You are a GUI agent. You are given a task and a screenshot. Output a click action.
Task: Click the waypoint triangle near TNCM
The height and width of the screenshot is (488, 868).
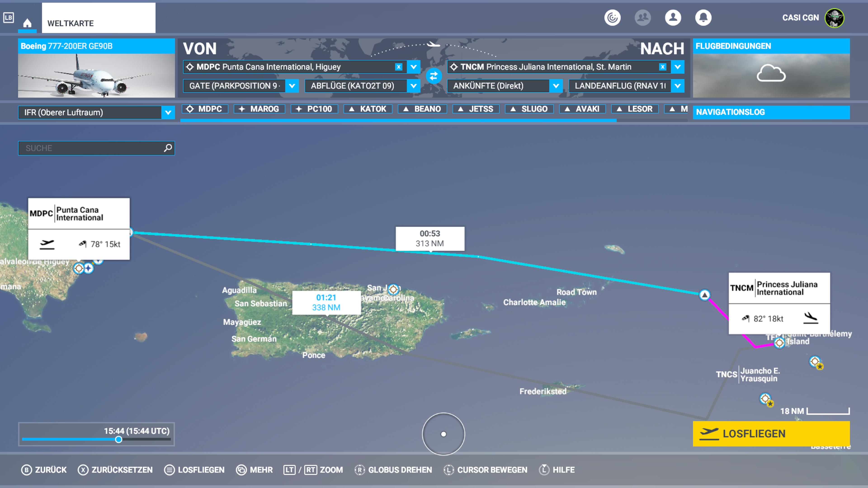click(x=704, y=295)
